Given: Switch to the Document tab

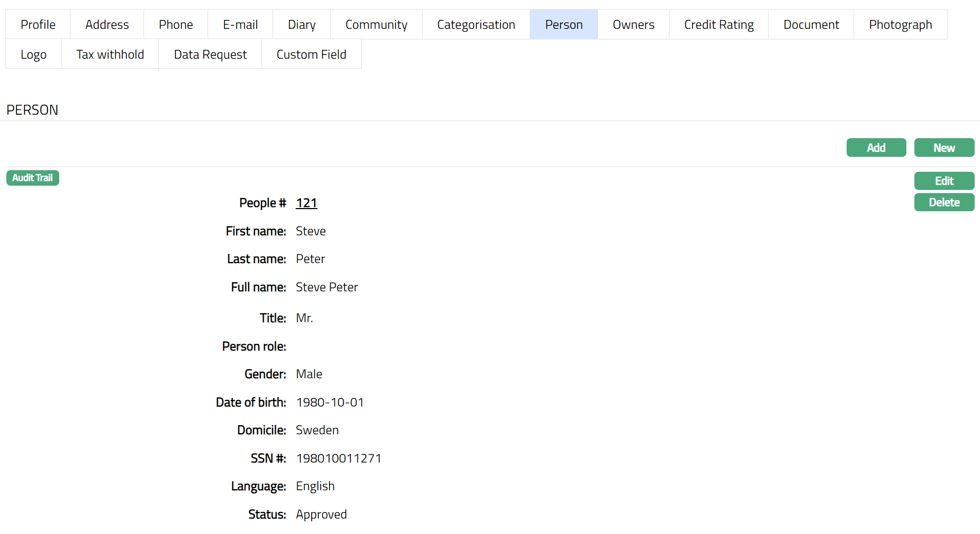Looking at the screenshot, I should coord(811,25).
